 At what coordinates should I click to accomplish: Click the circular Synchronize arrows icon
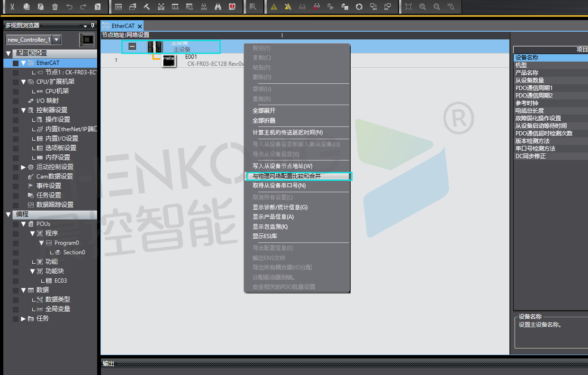359,7
